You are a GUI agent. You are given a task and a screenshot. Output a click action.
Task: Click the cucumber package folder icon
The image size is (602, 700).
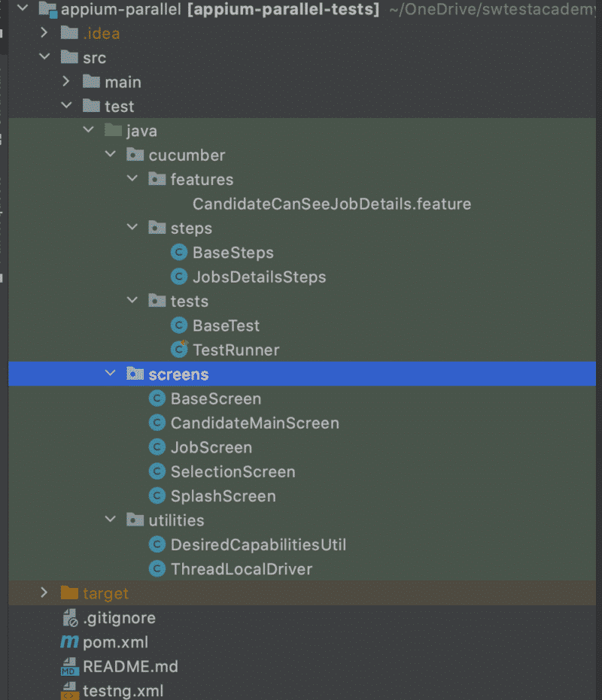[135, 155]
